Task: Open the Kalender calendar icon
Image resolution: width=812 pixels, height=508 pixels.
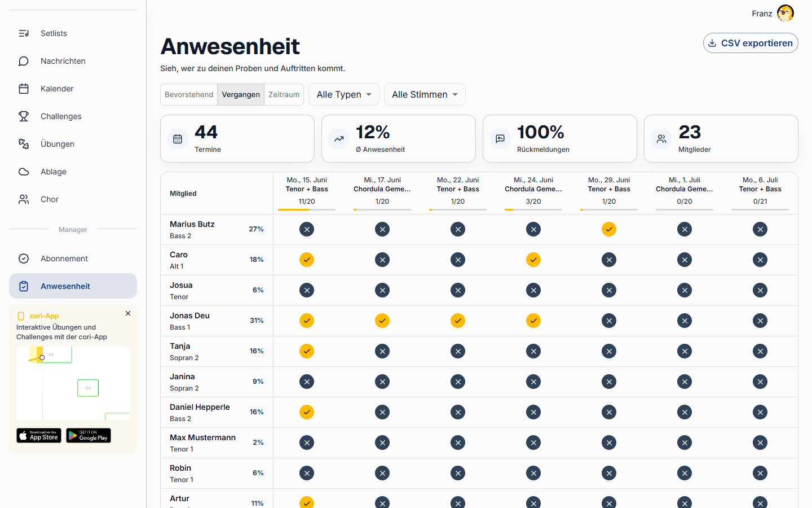Action: coord(24,89)
